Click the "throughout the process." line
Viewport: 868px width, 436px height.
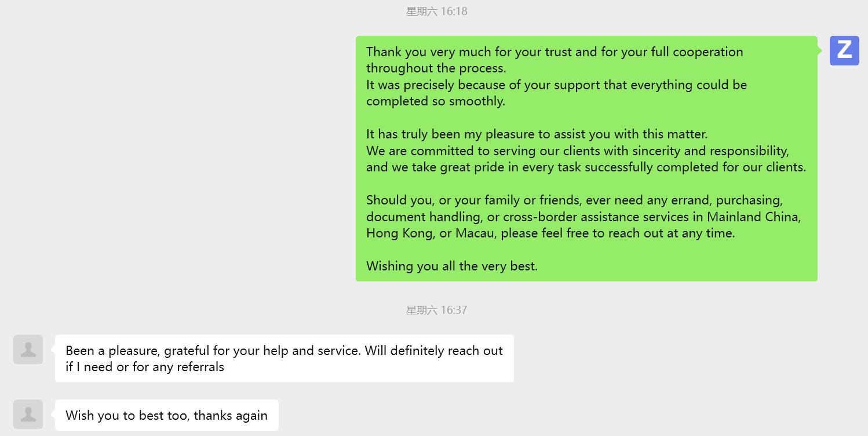coord(436,68)
